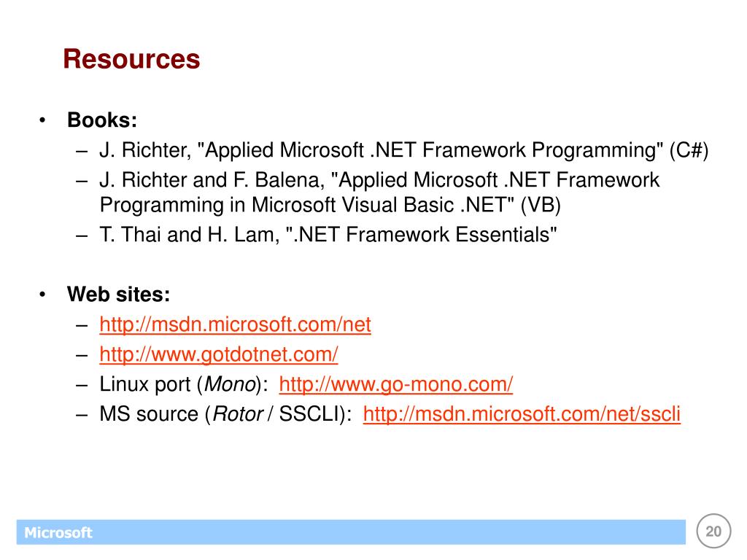Open the www.gotdotnet.com link
This screenshot has height=560, width=747.
point(219,355)
